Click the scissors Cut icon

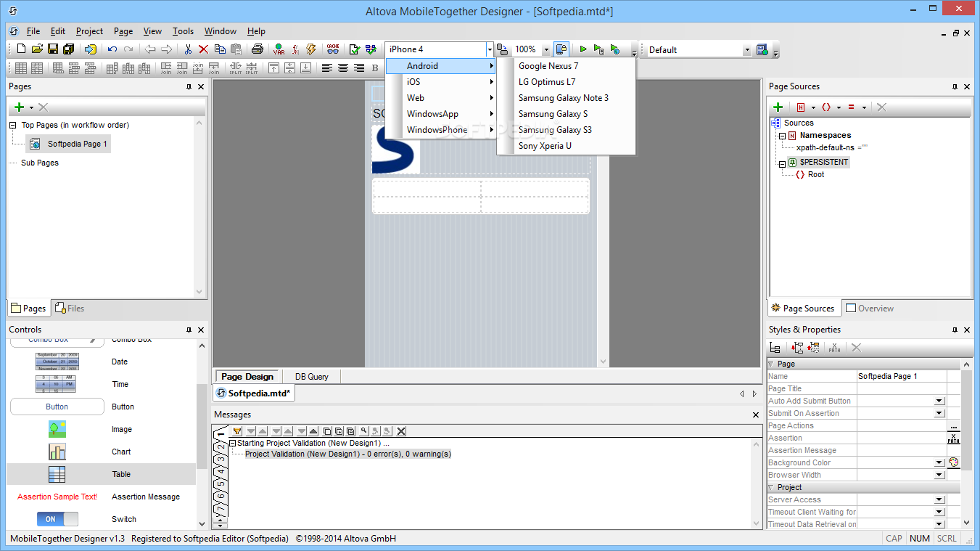click(x=188, y=49)
